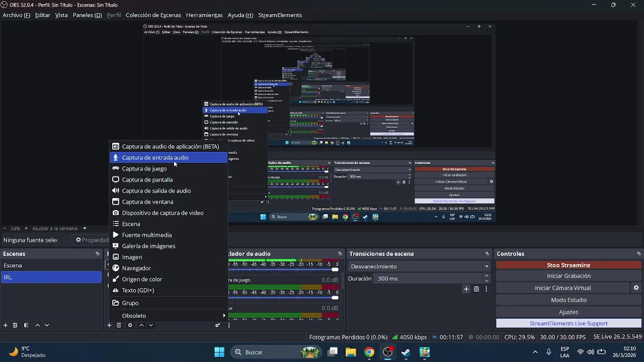Select Grupo in the source menu

coord(168,303)
